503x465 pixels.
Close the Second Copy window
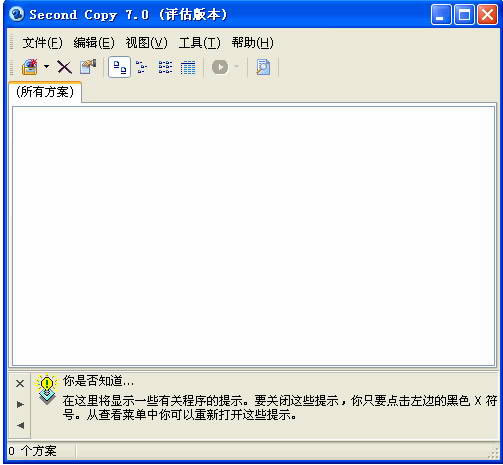pos(487,15)
